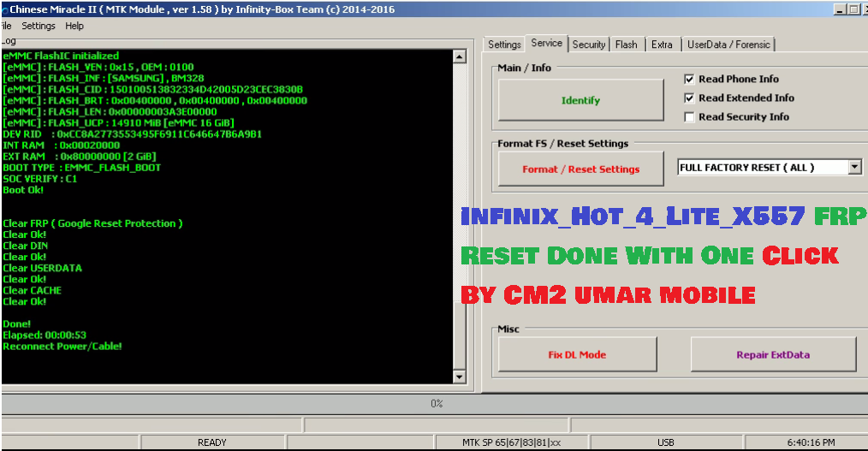Click log line containing 'FLASH_CID'
The width and height of the screenshot is (868, 451).
tap(152, 90)
